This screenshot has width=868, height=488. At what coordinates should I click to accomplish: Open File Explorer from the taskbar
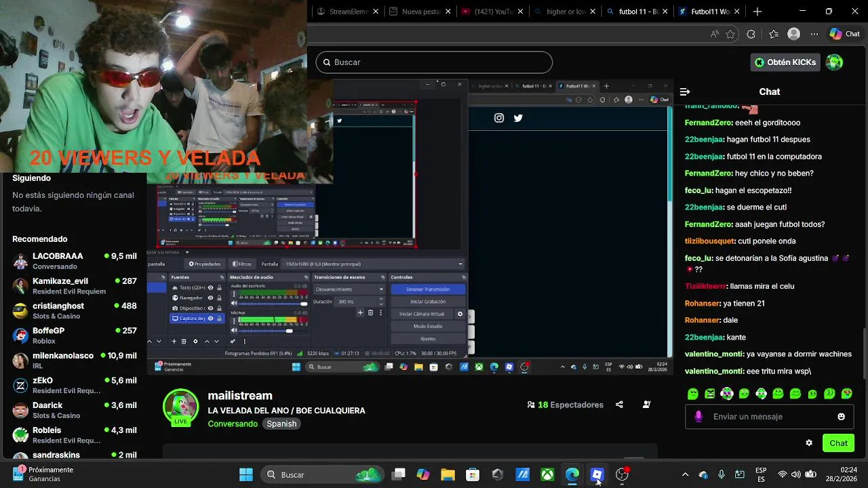tap(448, 474)
